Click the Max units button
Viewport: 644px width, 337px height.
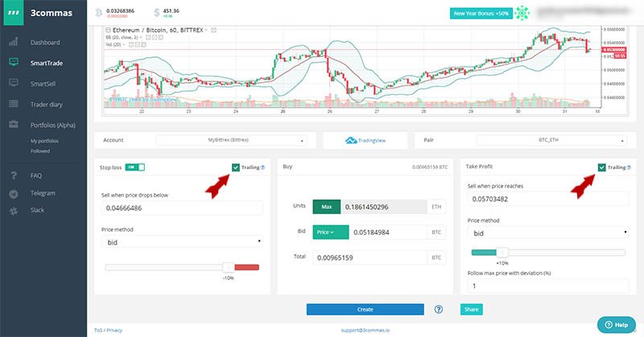coord(327,207)
